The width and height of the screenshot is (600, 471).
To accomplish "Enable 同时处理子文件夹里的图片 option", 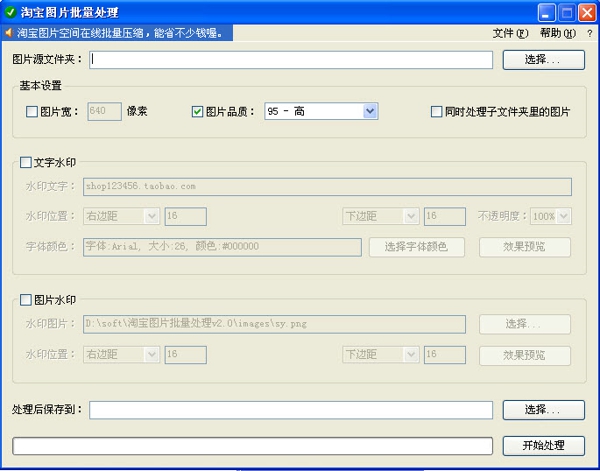I will click(436, 112).
